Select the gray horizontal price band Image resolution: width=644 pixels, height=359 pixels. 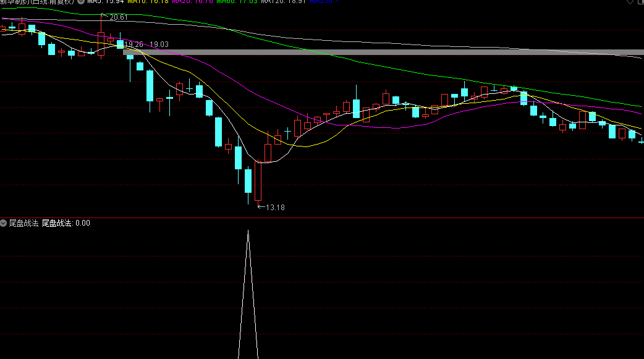point(383,52)
